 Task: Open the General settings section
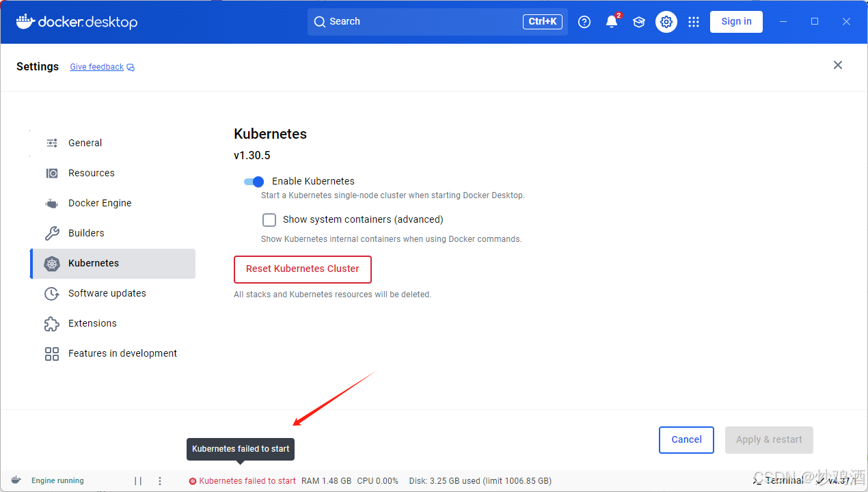coord(113,143)
